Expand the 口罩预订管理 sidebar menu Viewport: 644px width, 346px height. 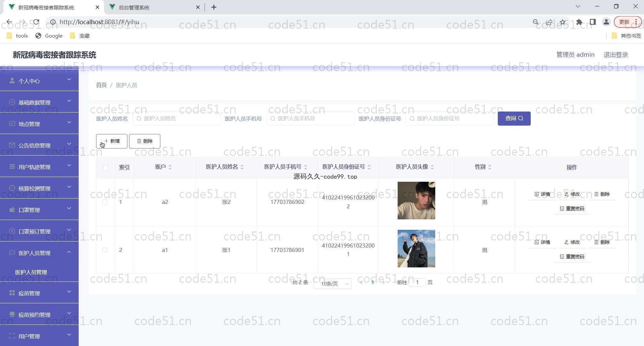click(39, 231)
